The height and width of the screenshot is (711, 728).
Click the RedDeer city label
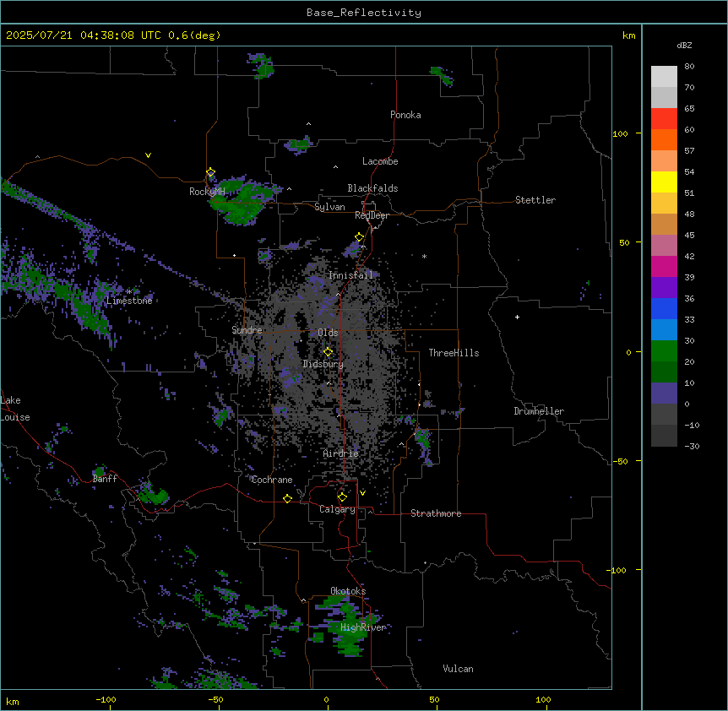pyautogui.click(x=372, y=214)
